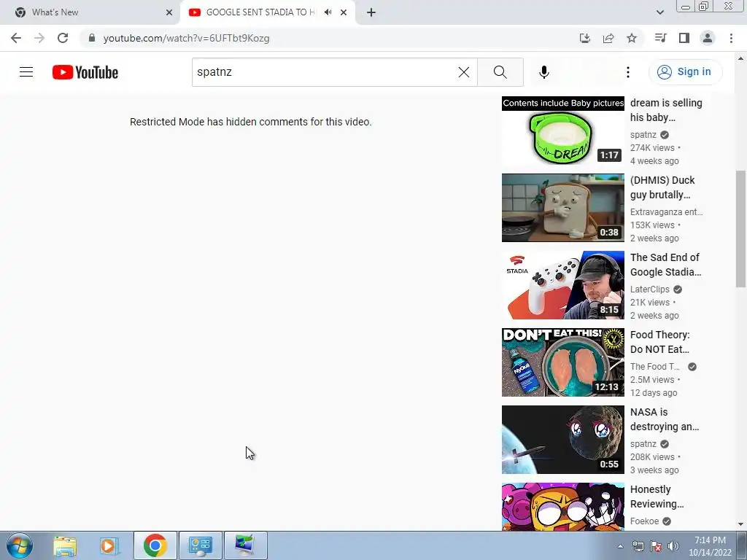Open Foekoe channel name

point(645,521)
